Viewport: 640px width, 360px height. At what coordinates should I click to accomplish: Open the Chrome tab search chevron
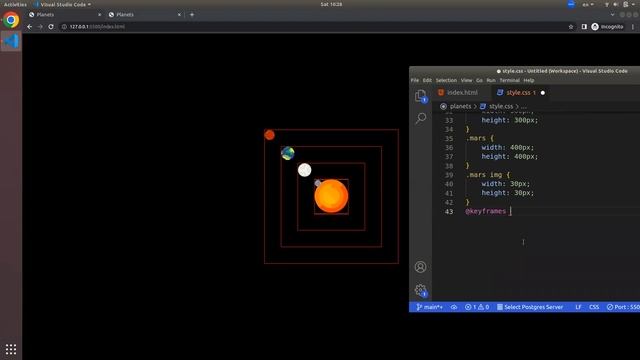[x=612, y=15]
